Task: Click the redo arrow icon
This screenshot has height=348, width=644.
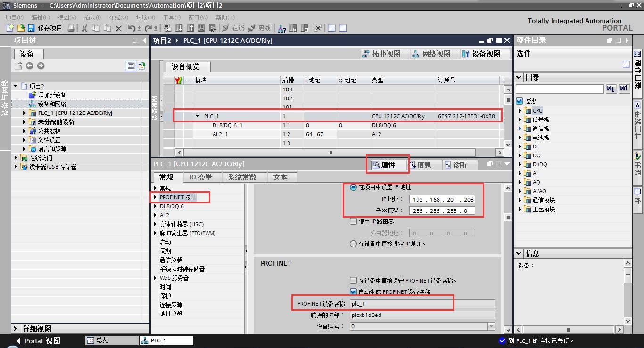Action: pos(148,28)
